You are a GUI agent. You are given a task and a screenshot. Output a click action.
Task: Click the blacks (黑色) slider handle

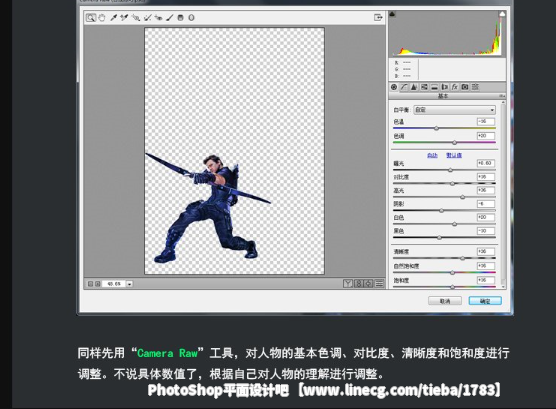coord(439,237)
